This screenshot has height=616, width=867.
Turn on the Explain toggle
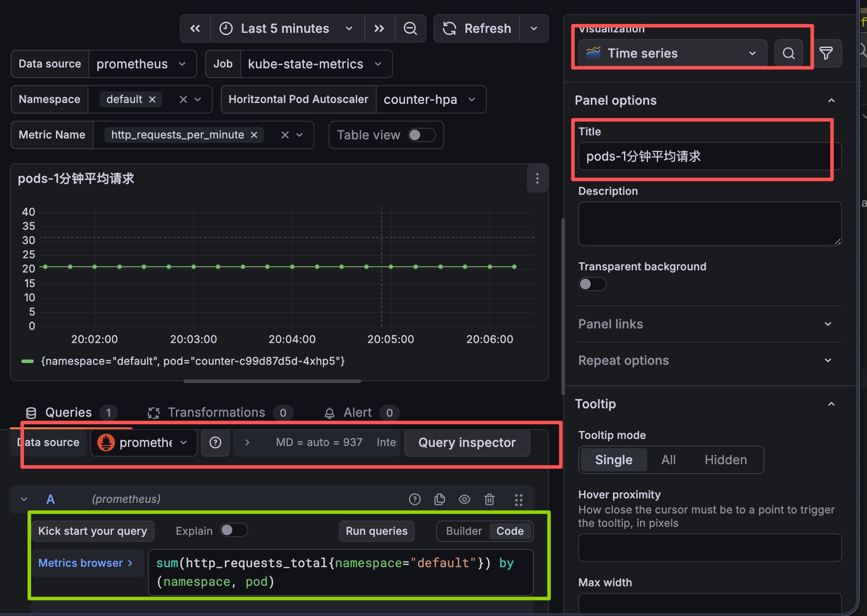tap(234, 530)
